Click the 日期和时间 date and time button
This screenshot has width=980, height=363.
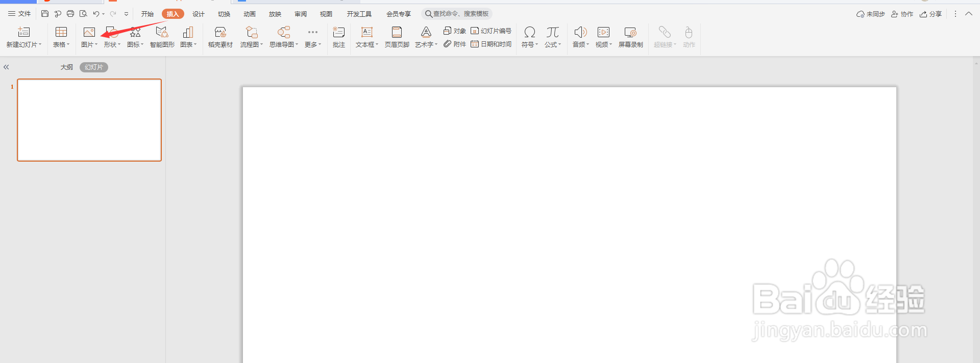click(491, 44)
